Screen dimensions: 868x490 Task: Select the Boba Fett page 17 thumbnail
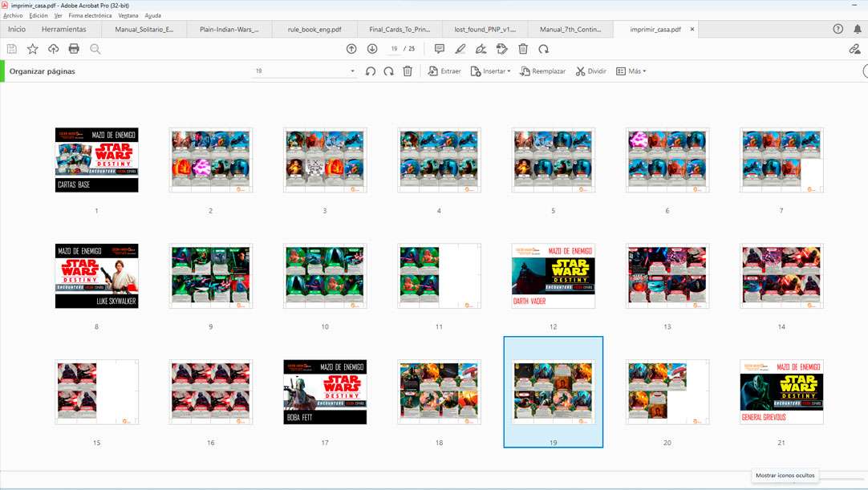[325, 392]
